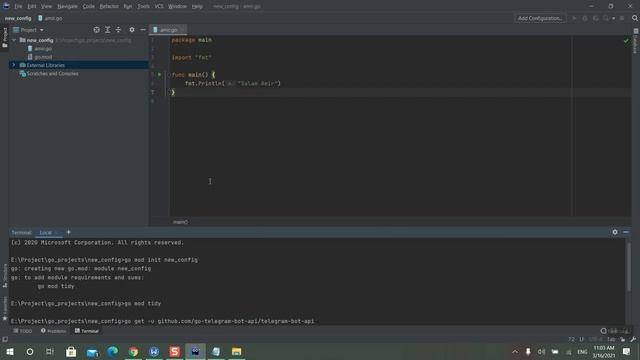This screenshot has width=640, height=360.
Task: Open the Help menu
Action: 197,7
